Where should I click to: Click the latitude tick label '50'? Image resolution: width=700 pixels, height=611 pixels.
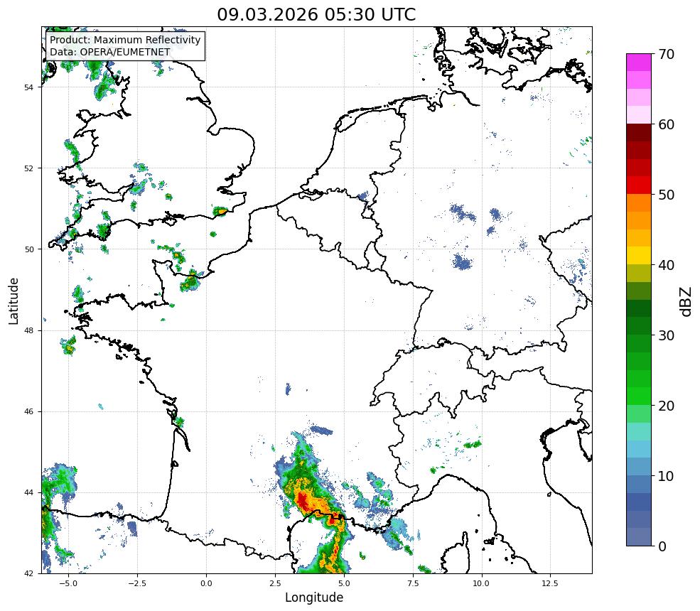[29, 249]
